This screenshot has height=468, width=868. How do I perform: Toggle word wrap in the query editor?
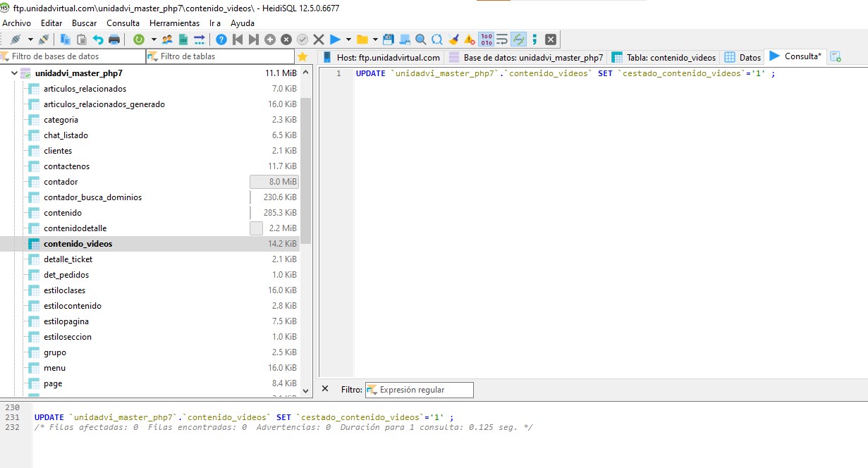click(502, 39)
